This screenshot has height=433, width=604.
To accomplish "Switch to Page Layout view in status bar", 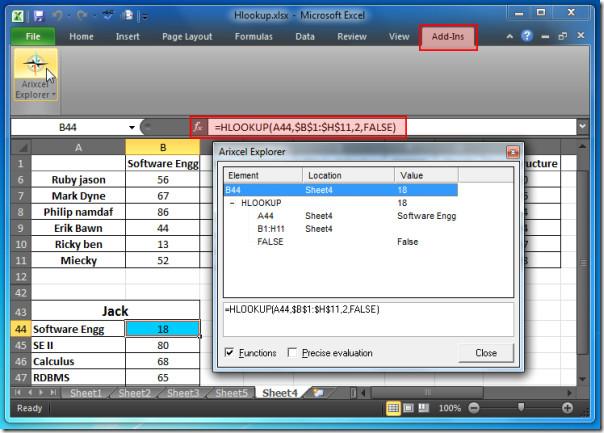I will (x=408, y=408).
